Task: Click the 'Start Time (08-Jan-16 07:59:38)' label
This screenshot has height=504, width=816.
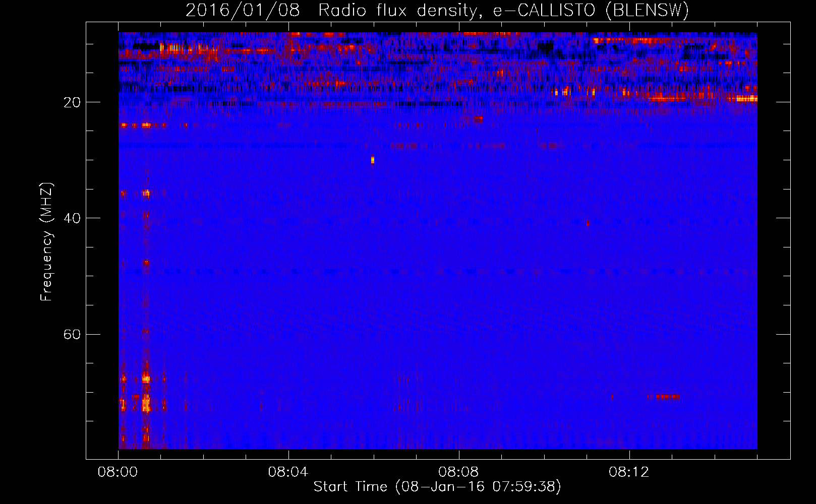Action: pos(437,487)
